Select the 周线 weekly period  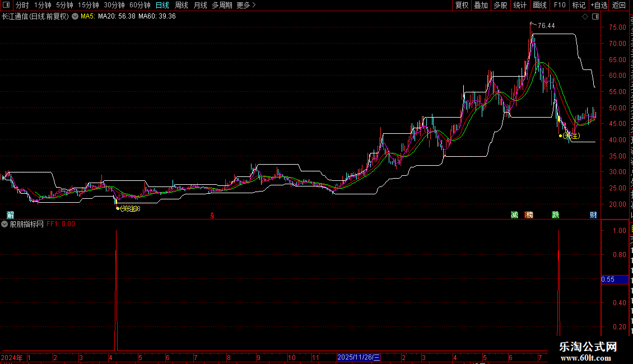[181, 5]
